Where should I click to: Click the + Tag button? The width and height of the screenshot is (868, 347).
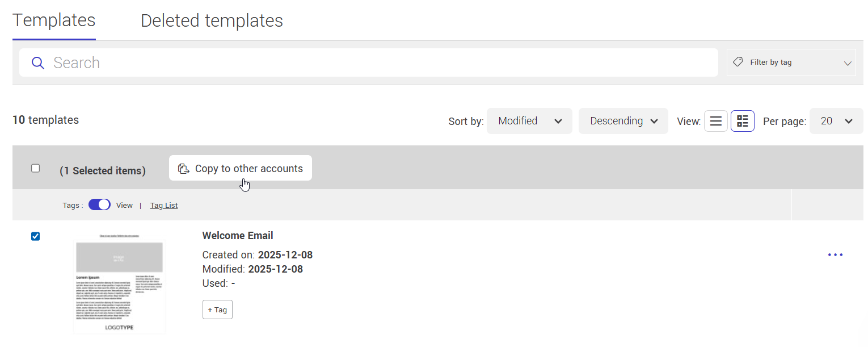pos(217,310)
